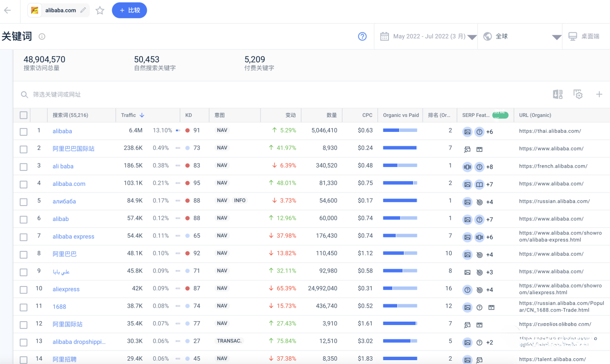Open the alibaba keyword link
Image resolution: width=610 pixels, height=364 pixels.
(x=62, y=131)
